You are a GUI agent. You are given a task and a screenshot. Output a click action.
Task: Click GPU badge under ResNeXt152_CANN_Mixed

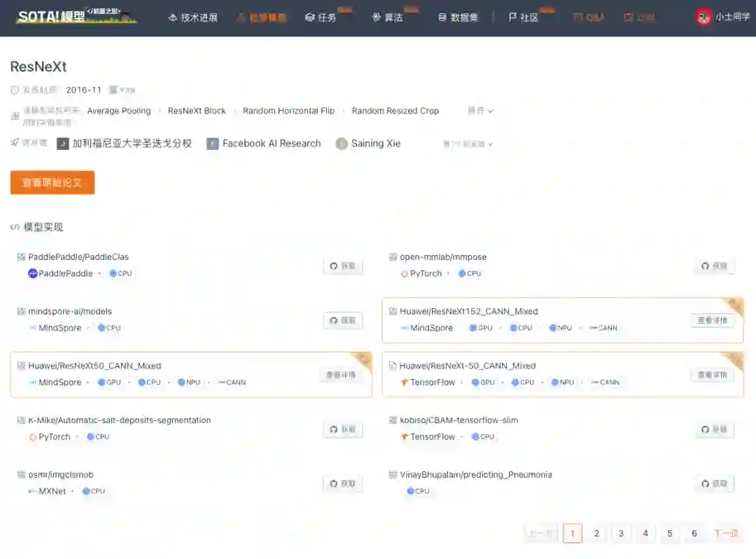[481, 328]
